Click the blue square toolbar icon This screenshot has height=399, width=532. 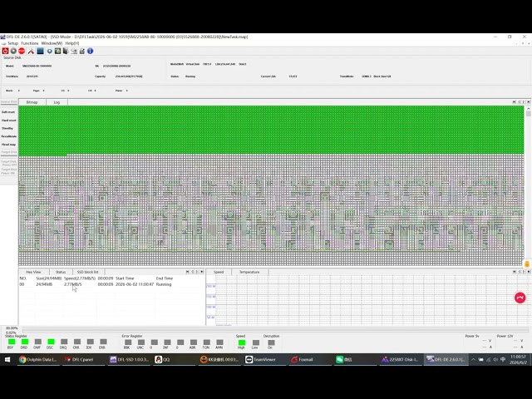(x=40, y=51)
